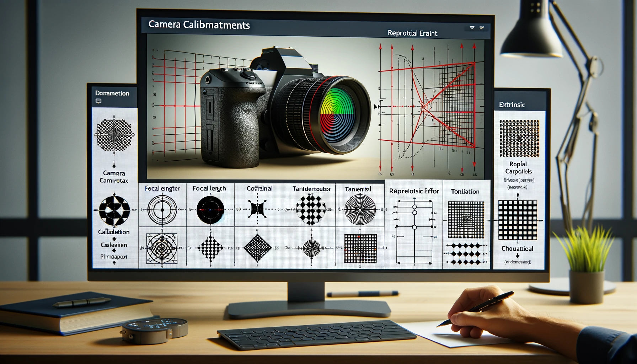
Task: Select the concentric rings icon under Focal eingter
Action: coord(162,210)
